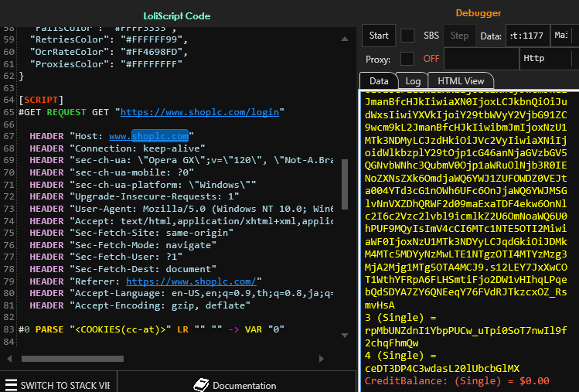Click the proxy address input field

(481, 59)
